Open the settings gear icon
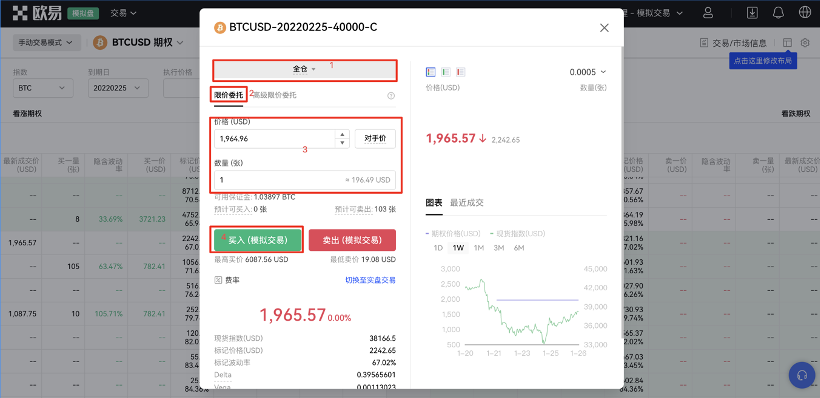820x398 pixels. click(x=805, y=42)
